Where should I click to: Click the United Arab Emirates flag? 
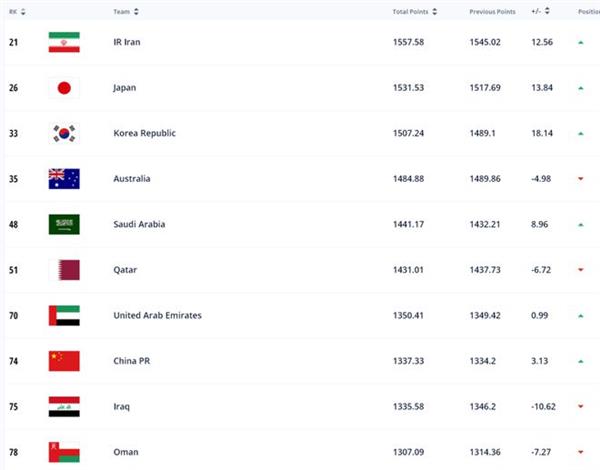(x=64, y=315)
